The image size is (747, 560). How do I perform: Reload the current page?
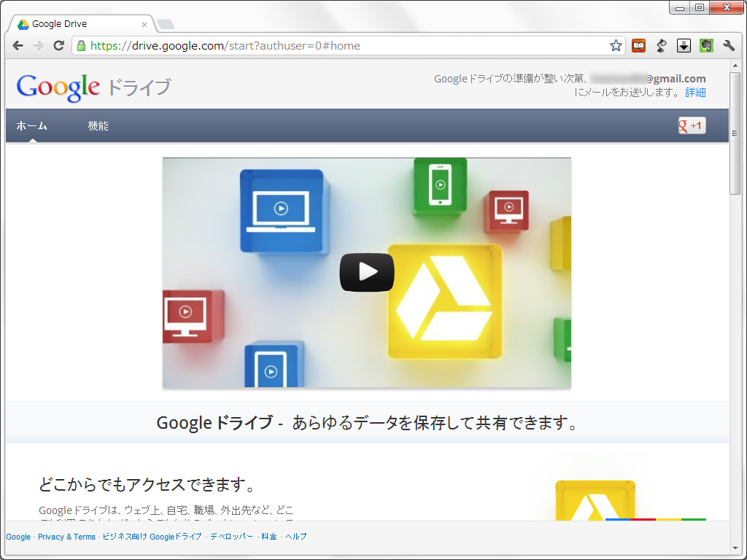(58, 45)
